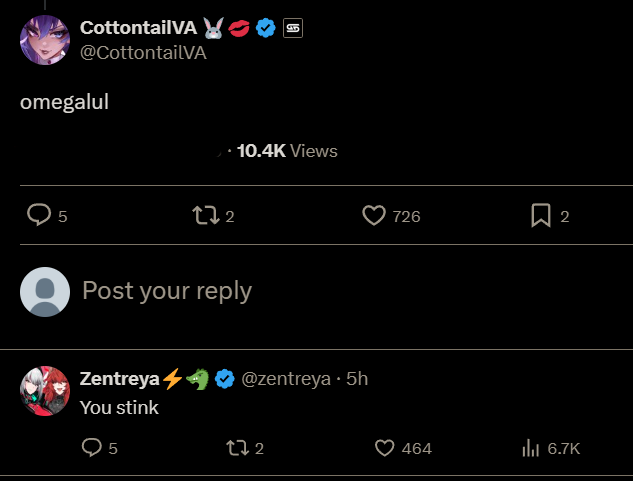The height and width of the screenshot is (481, 633).
Task: Repost CottontailVA's omegalul post
Action: pyautogui.click(x=204, y=215)
